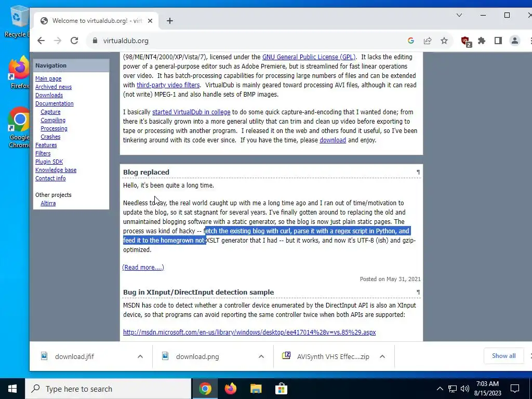View site info via the padlock icon
The image size is (532, 399).
click(x=95, y=41)
